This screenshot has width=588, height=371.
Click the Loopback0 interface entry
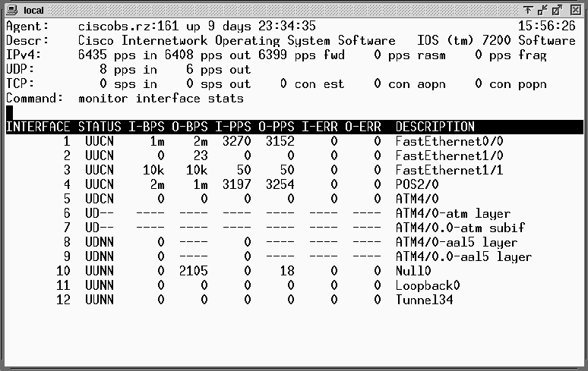click(428, 285)
